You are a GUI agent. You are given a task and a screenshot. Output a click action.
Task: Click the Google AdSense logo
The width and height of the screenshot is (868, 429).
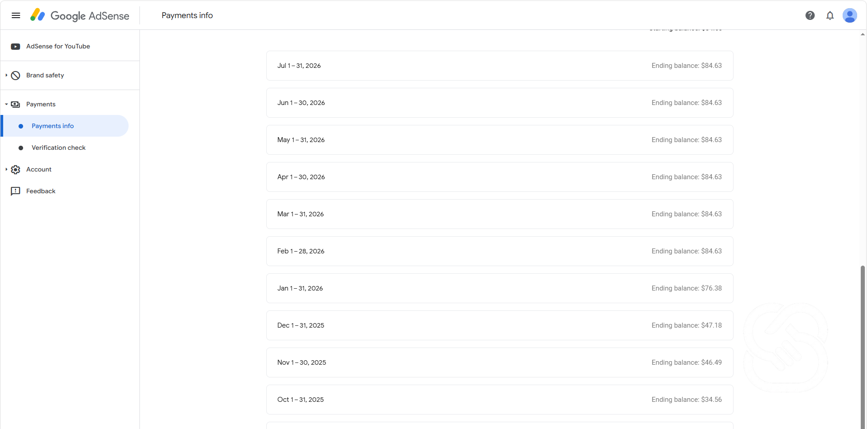pyautogui.click(x=80, y=15)
